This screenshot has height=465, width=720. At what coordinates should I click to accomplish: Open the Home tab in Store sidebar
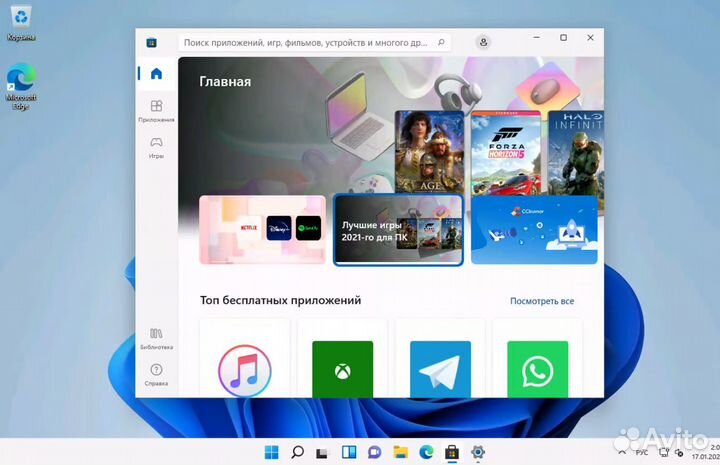point(157,73)
